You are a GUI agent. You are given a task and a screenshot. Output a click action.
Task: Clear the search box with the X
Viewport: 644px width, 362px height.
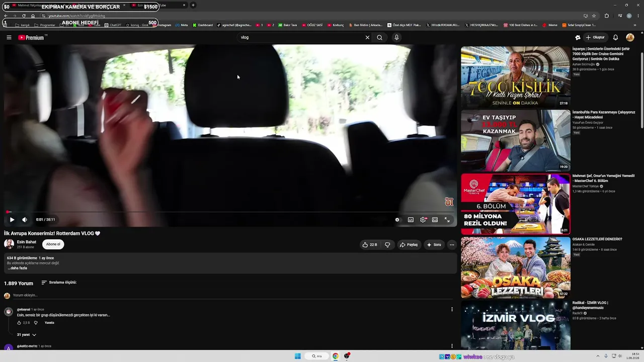pyautogui.click(x=367, y=37)
